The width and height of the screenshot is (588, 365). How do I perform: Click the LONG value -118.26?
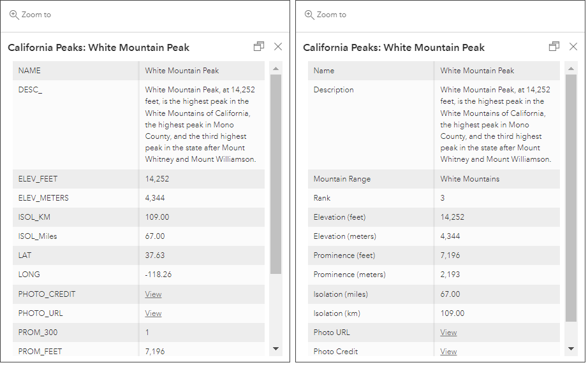[x=157, y=275]
